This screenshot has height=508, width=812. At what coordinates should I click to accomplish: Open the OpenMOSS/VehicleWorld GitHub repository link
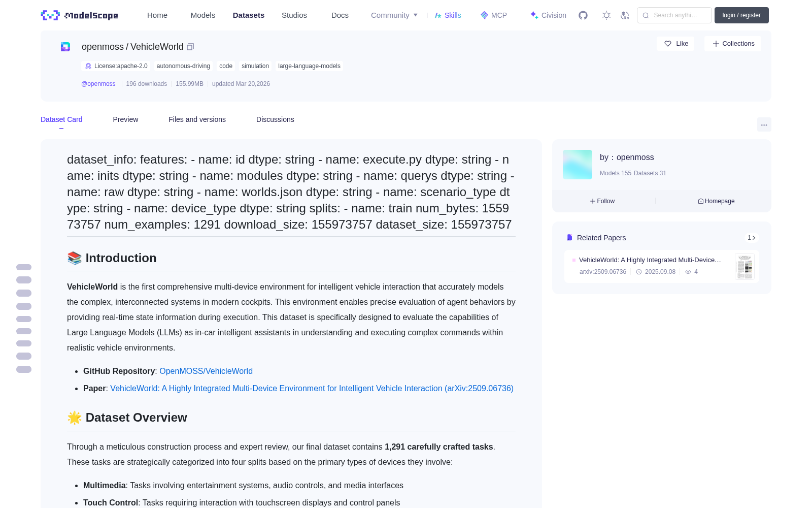coord(206,371)
